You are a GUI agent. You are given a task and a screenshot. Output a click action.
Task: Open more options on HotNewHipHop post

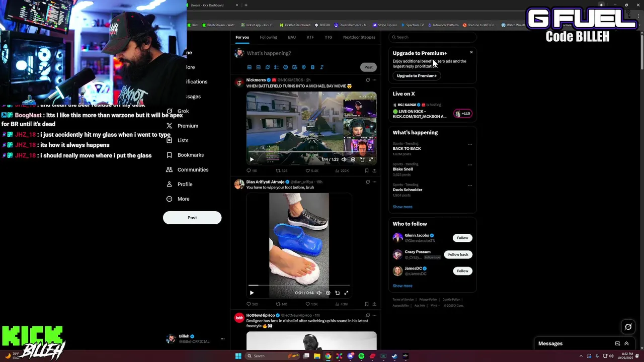coord(374,315)
